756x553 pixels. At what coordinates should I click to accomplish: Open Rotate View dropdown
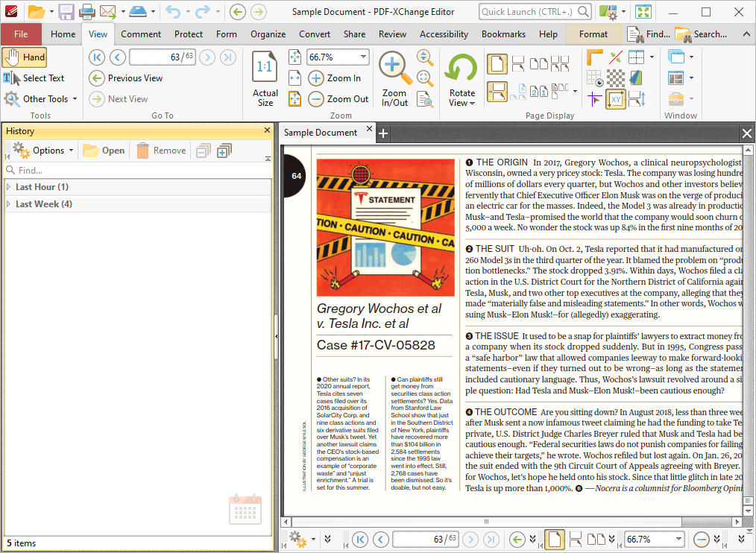pos(462,78)
